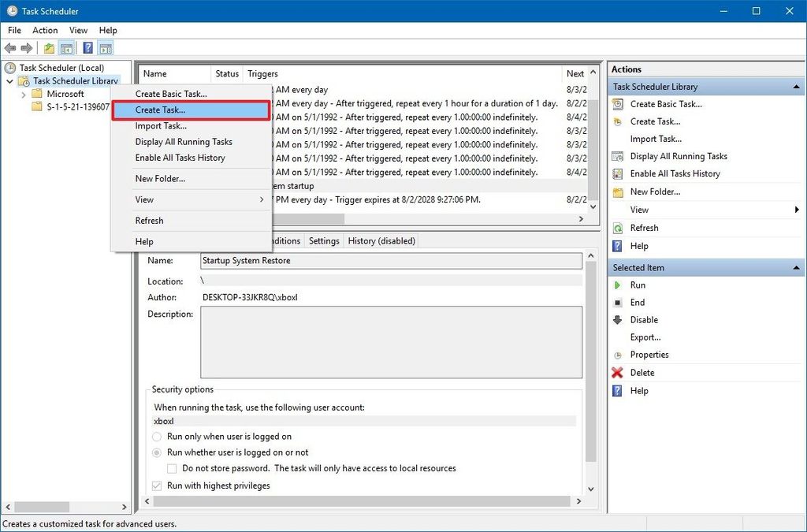Click the back navigation arrow
This screenshot has width=807, height=532.
(10, 47)
